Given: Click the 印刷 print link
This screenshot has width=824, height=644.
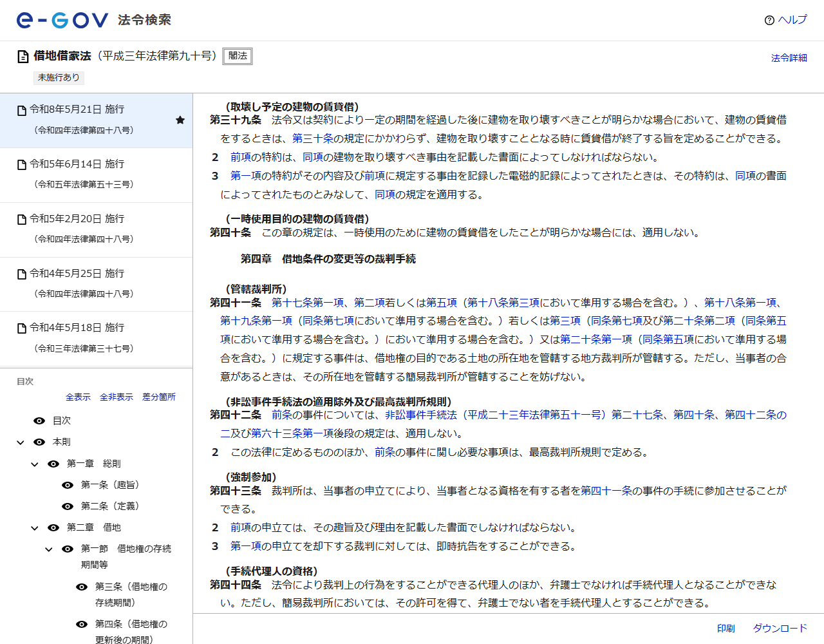Looking at the screenshot, I should pos(726,629).
